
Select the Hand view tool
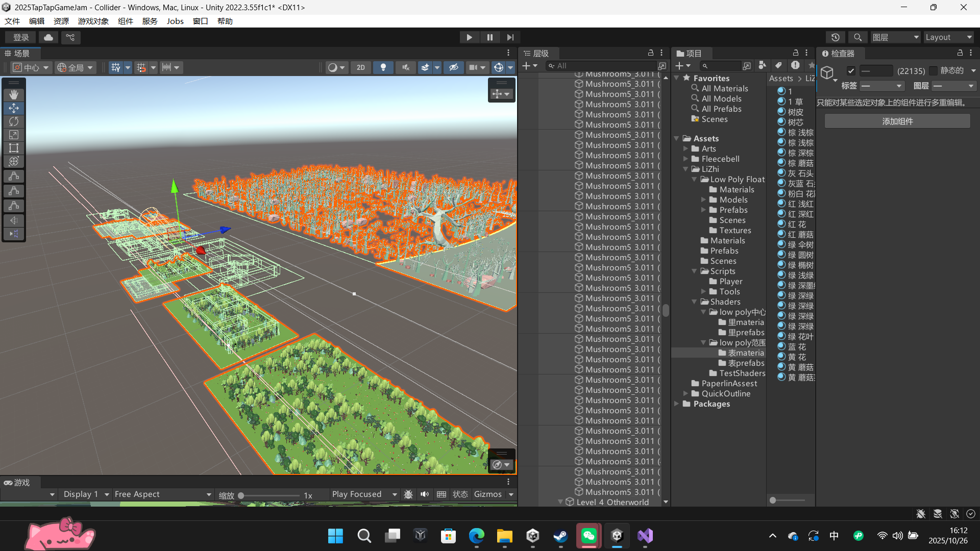14,94
